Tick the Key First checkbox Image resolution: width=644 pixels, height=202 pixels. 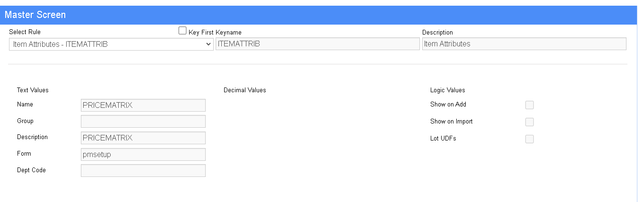[x=183, y=31]
